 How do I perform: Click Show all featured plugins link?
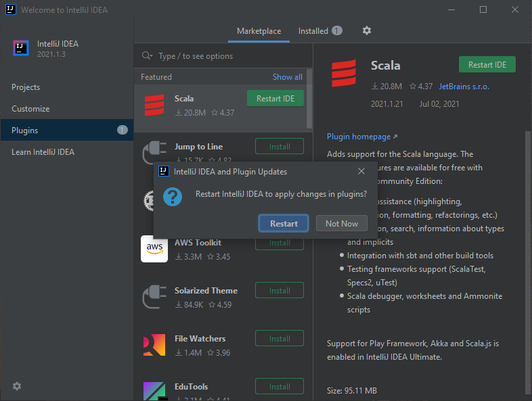coord(288,77)
